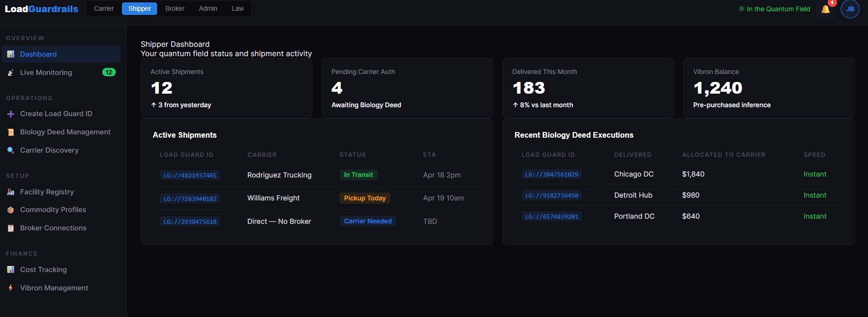Click the Commodity Profiles box icon
This screenshot has width=868, height=317.
tap(10, 210)
